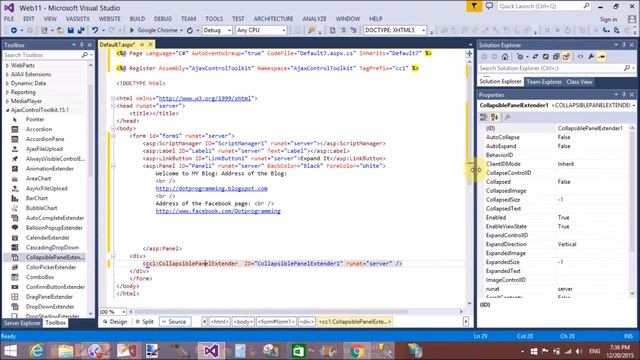
Task: Open the DEBUG menu
Action: click(163, 19)
